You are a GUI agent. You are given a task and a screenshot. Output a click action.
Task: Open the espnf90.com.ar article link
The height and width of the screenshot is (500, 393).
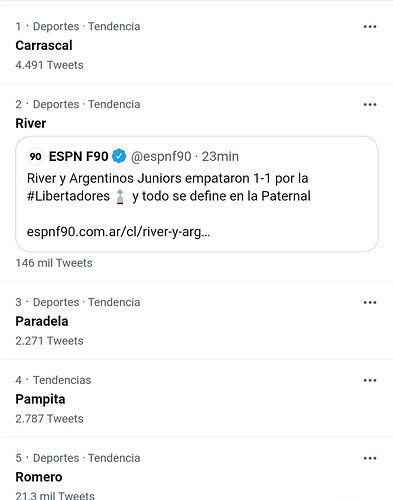coord(118,232)
